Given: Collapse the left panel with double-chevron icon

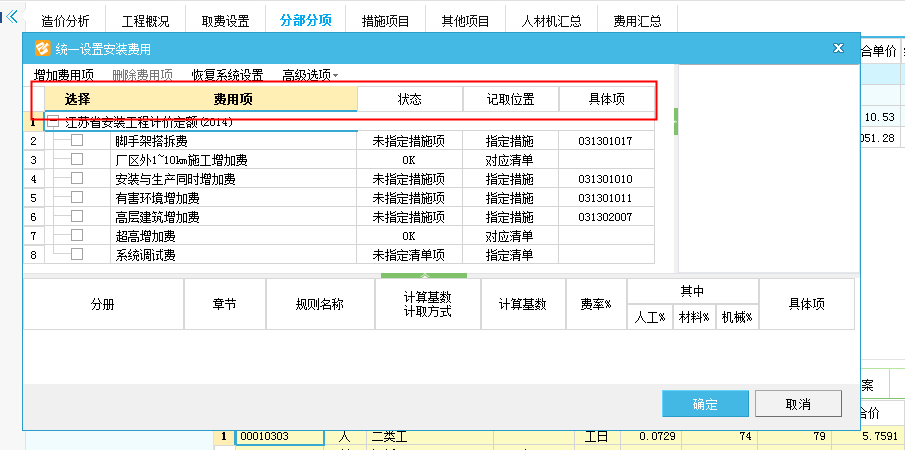Looking at the screenshot, I should click(12, 18).
